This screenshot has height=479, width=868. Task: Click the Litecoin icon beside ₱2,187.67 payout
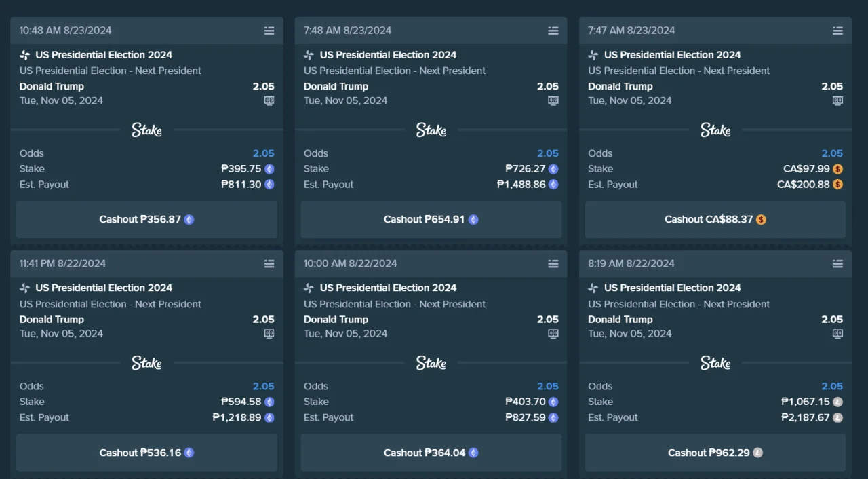837,417
